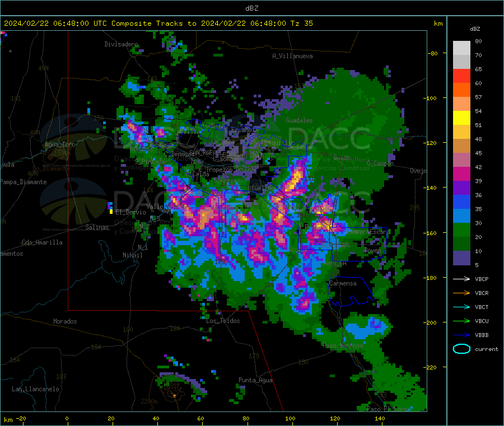The height and width of the screenshot is (426, 504).
Task: Click the '0' tick on bottom axis
Action: pyautogui.click(x=67, y=418)
